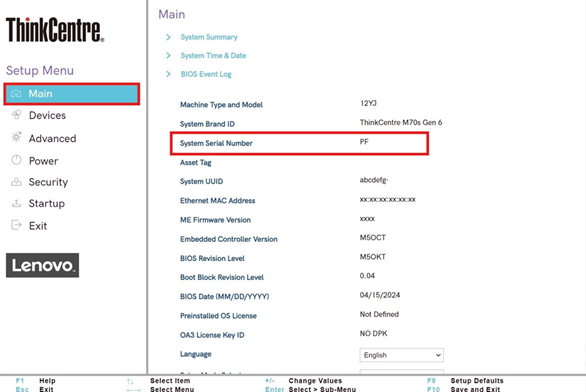The width and height of the screenshot is (586, 392).
Task: Click the Asset Tag label
Action: tap(195, 163)
